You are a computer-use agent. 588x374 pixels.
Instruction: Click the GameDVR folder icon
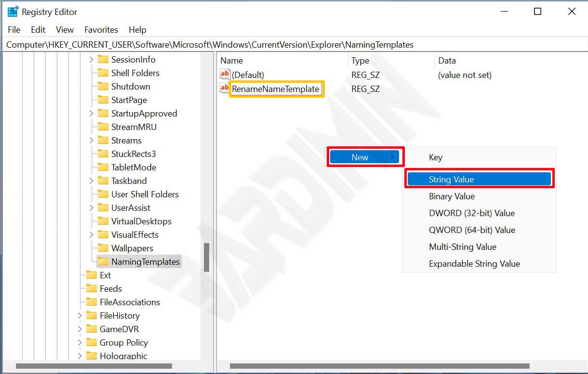tap(92, 329)
